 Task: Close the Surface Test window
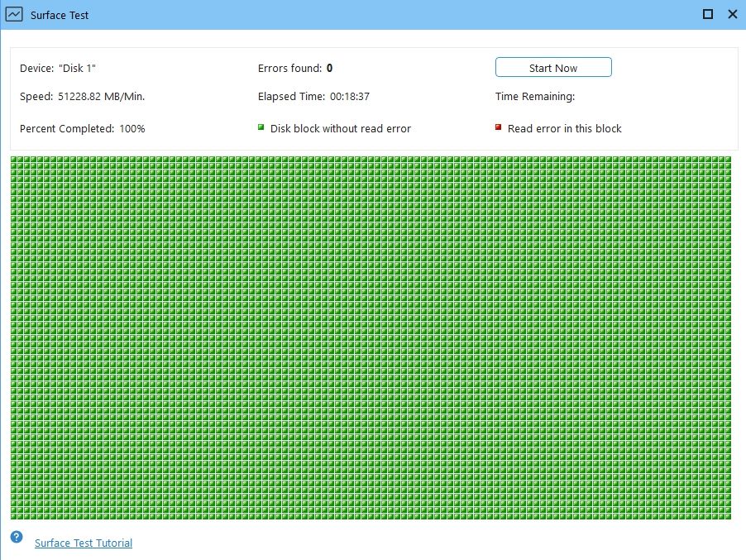pyautogui.click(x=733, y=14)
